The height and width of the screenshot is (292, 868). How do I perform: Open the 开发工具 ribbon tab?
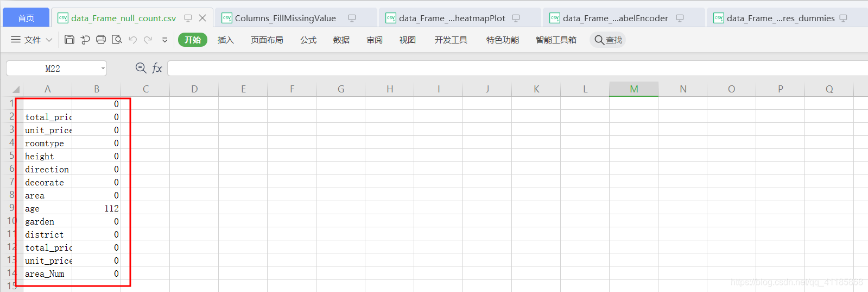coord(451,40)
